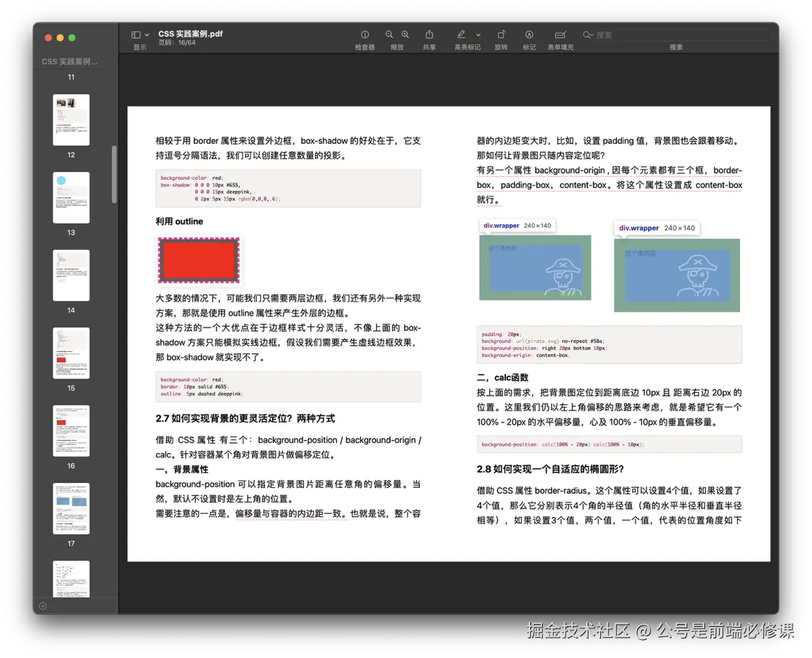Share the PDF via the 共享 icon

pos(429,34)
